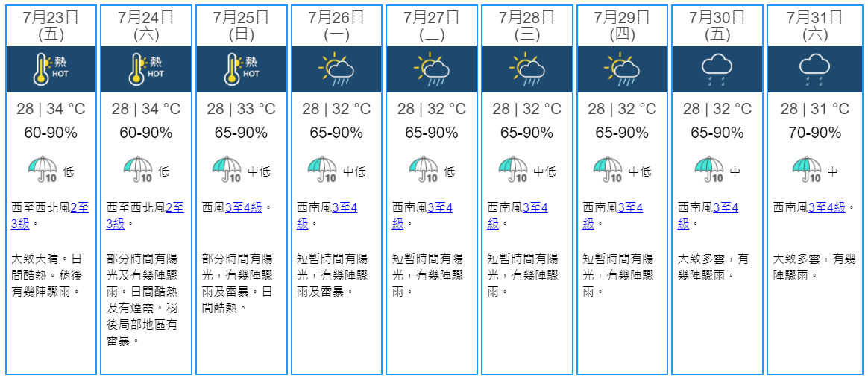Click sun and showers icon for 7月29日
This screenshot has width=868, height=381.
622,69
